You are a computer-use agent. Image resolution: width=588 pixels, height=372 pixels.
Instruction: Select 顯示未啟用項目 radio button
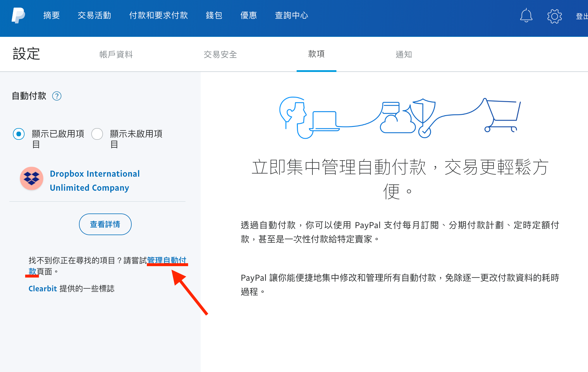(x=97, y=134)
